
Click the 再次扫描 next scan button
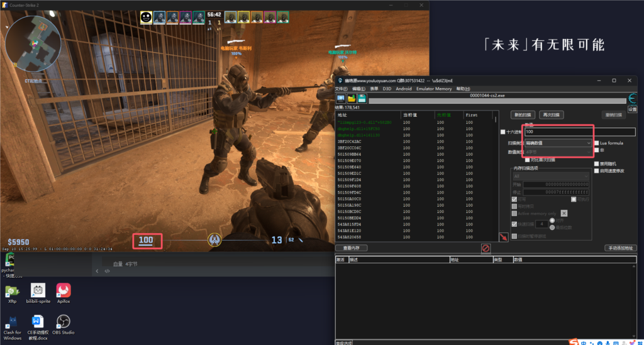(x=552, y=115)
